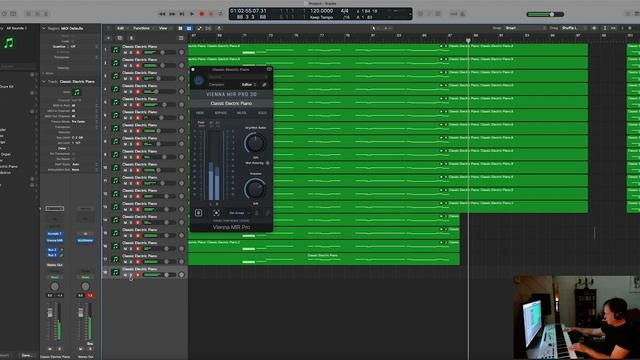Click the instrument icon of track 18
This screenshot has height=360, width=640.
pyautogui.click(x=116, y=272)
